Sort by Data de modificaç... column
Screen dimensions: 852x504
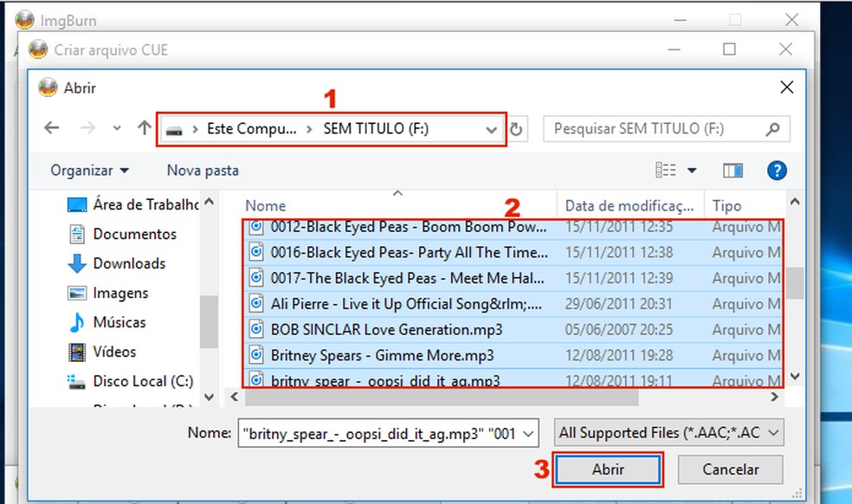click(x=630, y=205)
